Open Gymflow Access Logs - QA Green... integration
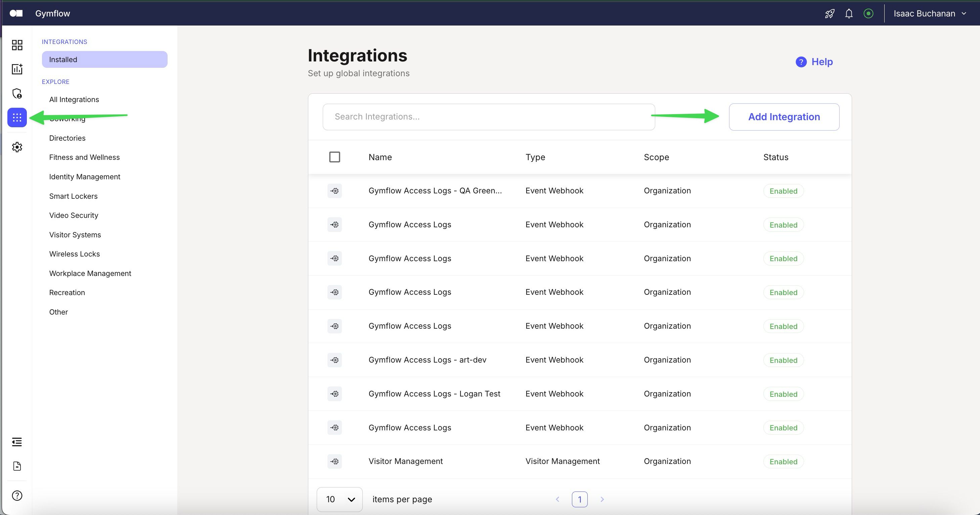Viewport: 980px width, 515px height. tap(435, 191)
